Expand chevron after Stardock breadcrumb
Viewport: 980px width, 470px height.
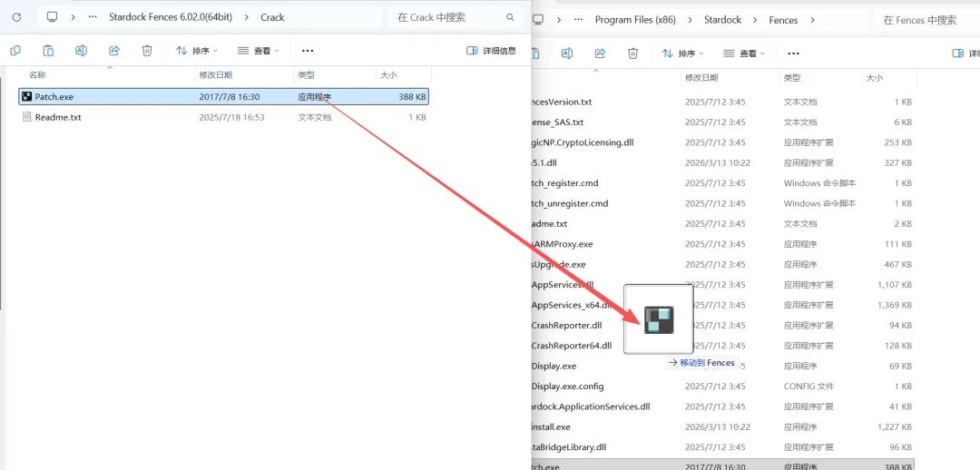(755, 20)
